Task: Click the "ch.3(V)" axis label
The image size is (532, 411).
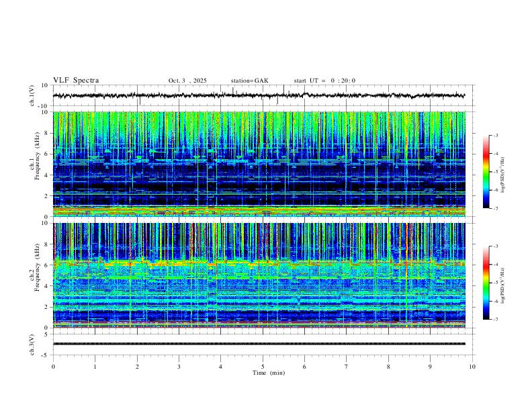Action: [32, 345]
